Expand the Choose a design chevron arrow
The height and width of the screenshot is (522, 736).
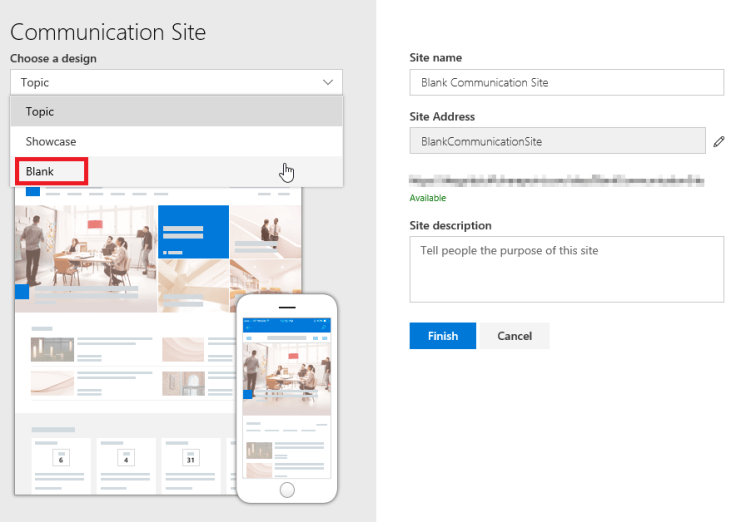(x=328, y=82)
